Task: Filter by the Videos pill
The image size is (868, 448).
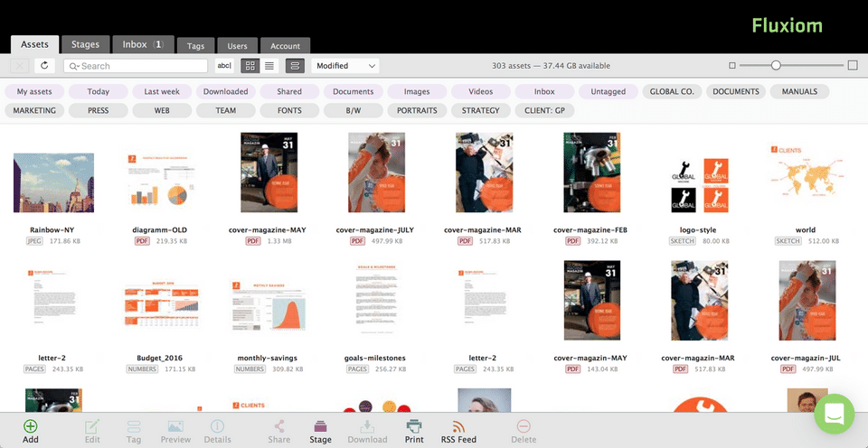Action: pyautogui.click(x=480, y=92)
